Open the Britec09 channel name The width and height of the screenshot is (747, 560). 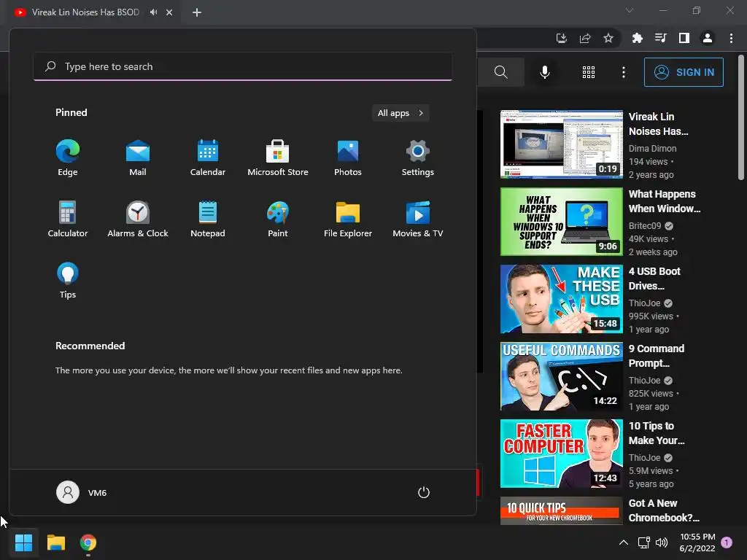click(645, 226)
